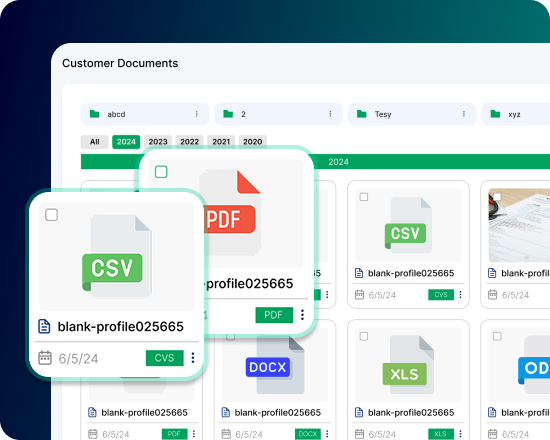The width and height of the screenshot is (550, 440).
Task: Switch to the 2023 year filter
Action: [x=158, y=142]
